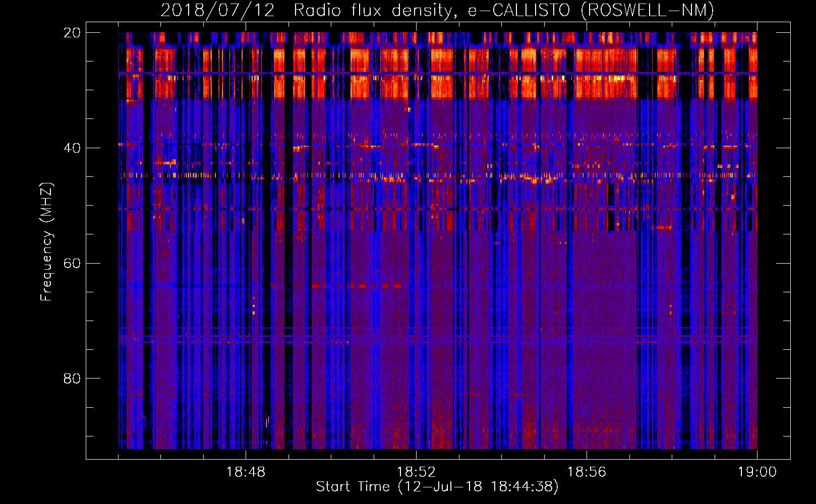Click the 18:52 time tick label
The image size is (816, 504).
point(416,472)
